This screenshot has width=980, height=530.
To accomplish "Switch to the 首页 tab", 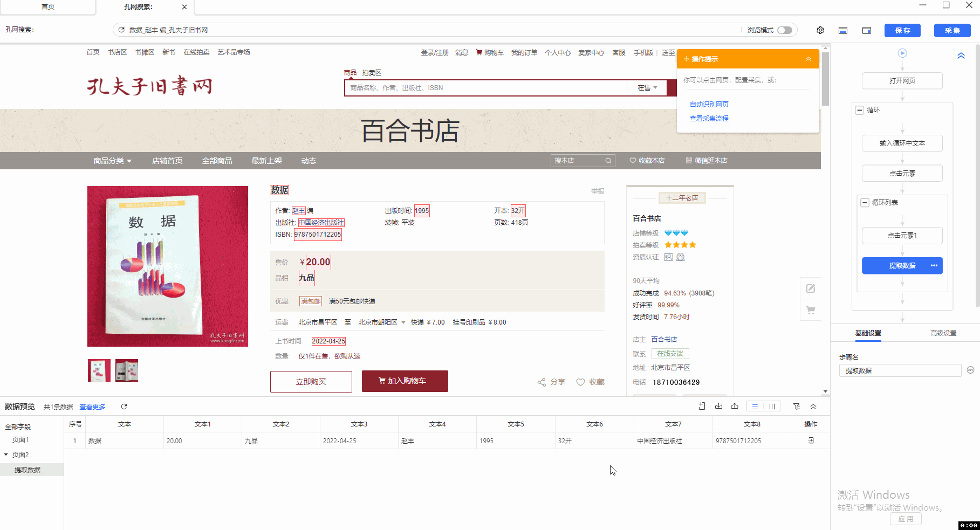I will [x=48, y=7].
